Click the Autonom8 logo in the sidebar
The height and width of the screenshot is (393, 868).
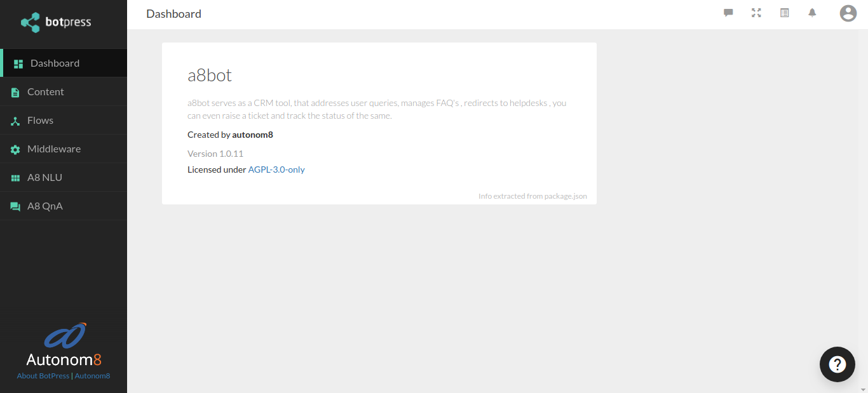(x=64, y=345)
